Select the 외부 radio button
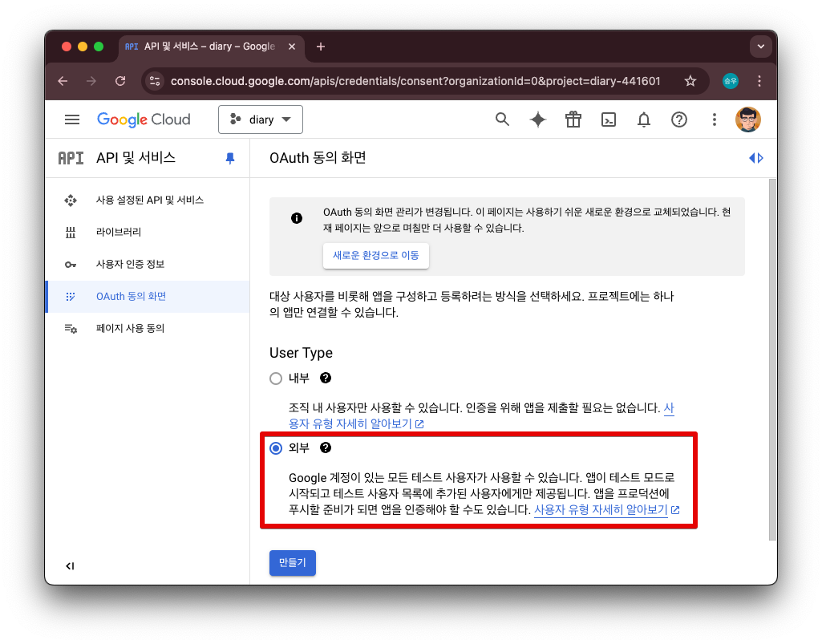The image size is (822, 644). [276, 448]
